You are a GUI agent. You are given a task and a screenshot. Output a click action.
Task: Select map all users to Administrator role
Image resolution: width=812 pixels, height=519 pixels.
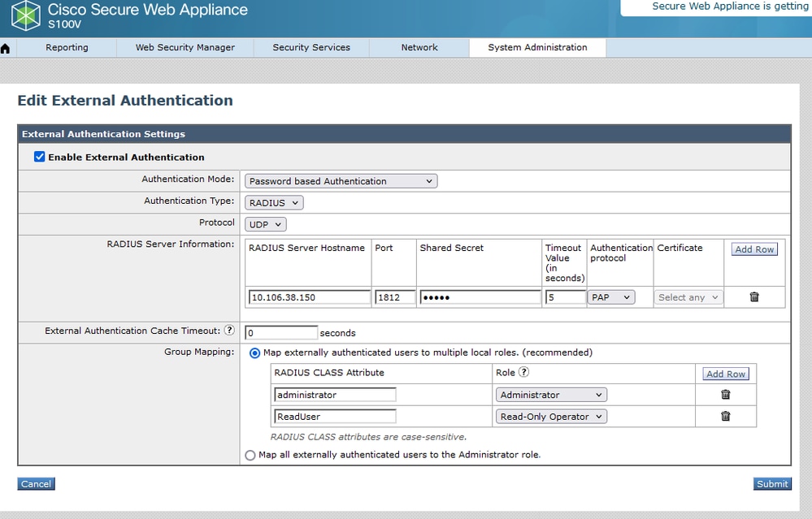point(250,456)
